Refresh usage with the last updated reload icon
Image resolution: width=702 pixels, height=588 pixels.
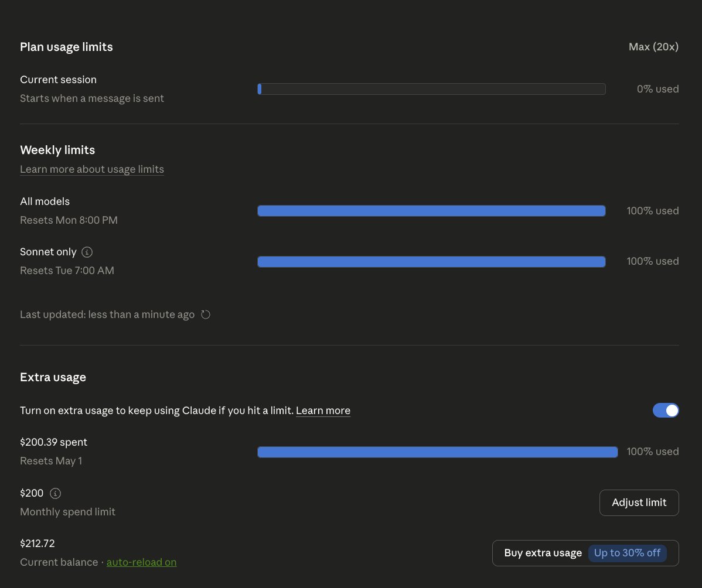coord(206,314)
